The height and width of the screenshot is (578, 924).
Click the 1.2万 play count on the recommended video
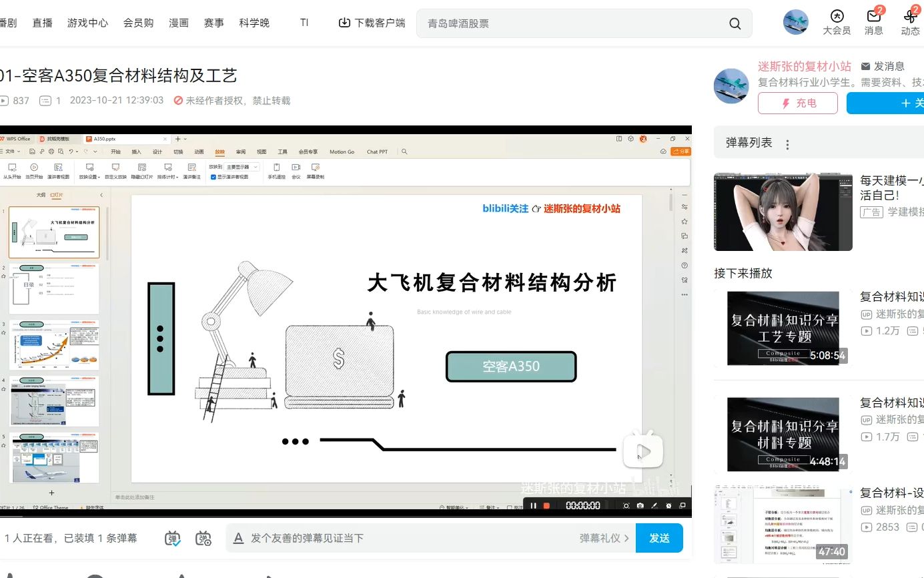[881, 331]
